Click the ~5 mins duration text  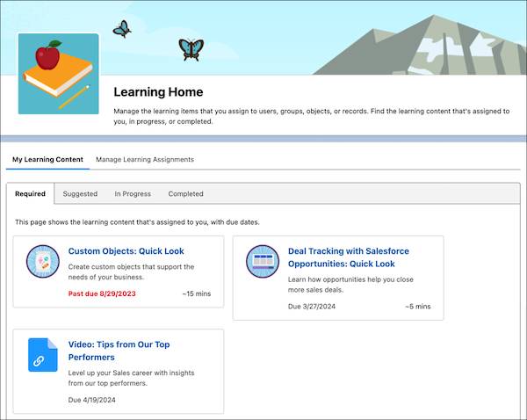pos(418,307)
